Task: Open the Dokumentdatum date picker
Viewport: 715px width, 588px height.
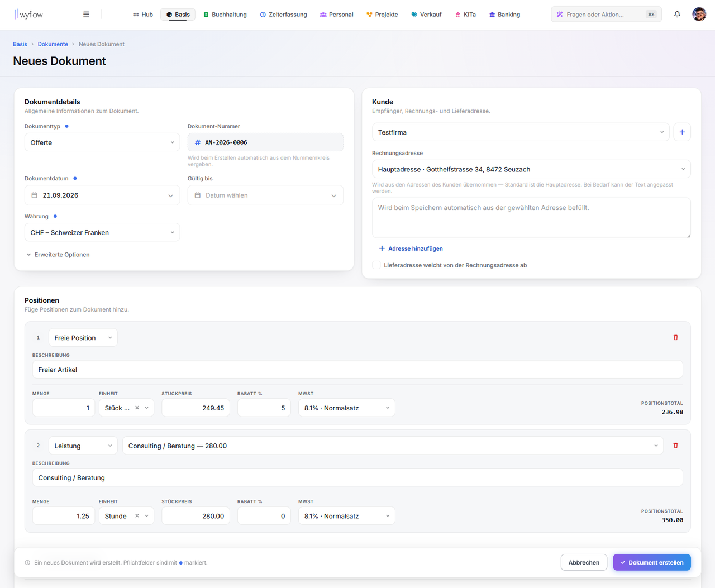Action: (102, 195)
